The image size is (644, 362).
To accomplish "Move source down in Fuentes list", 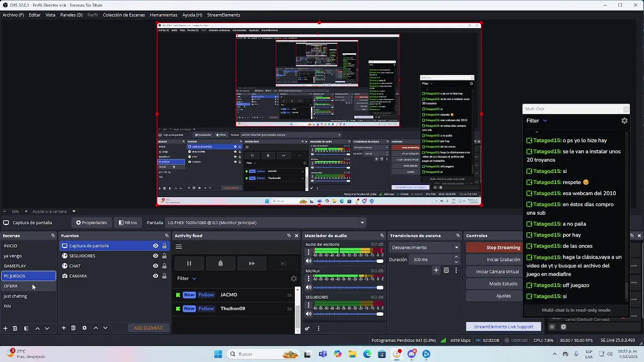I will (105, 328).
